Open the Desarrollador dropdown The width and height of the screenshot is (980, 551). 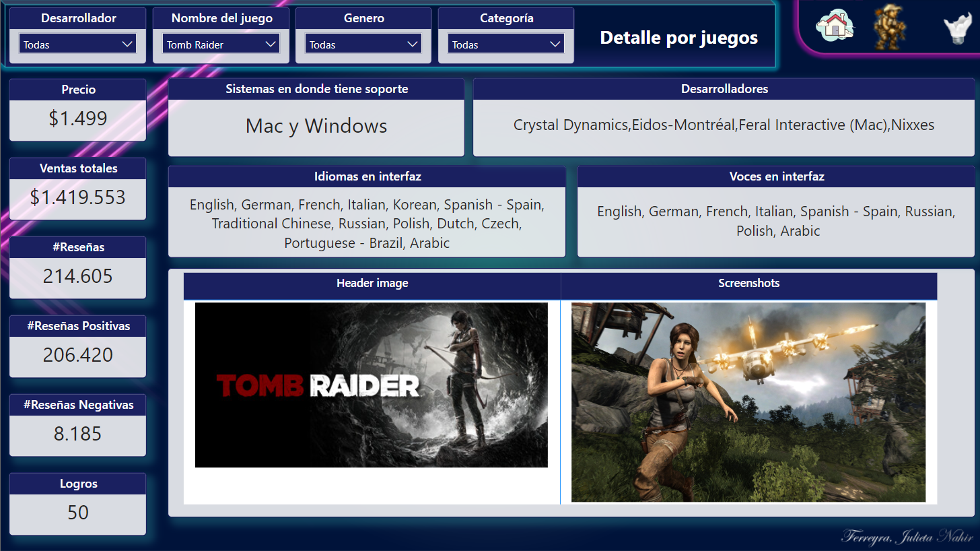tap(78, 44)
